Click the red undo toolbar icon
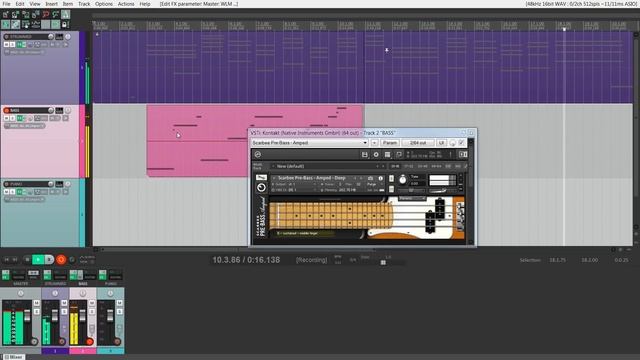Image resolution: width=640 pixels, height=360 pixels. coord(45,14)
